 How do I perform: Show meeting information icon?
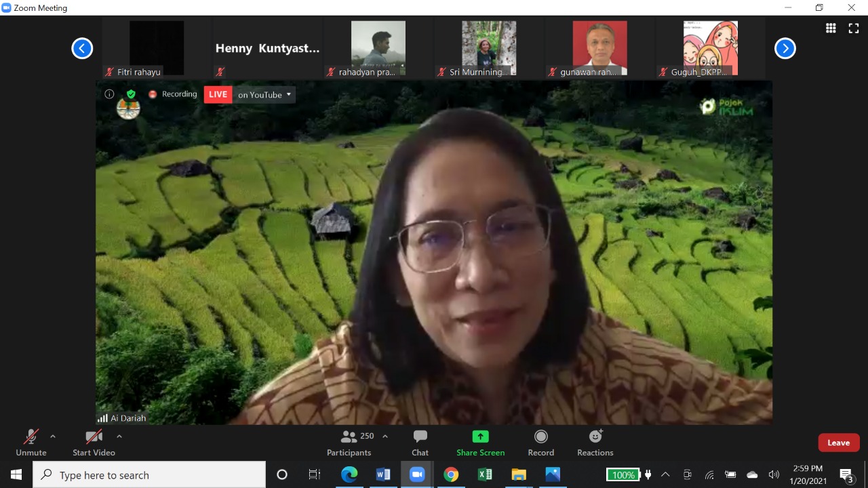click(109, 94)
